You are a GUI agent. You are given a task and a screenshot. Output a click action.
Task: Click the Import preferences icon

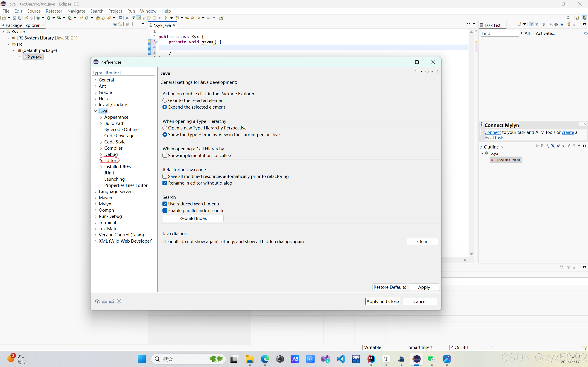[x=105, y=301]
